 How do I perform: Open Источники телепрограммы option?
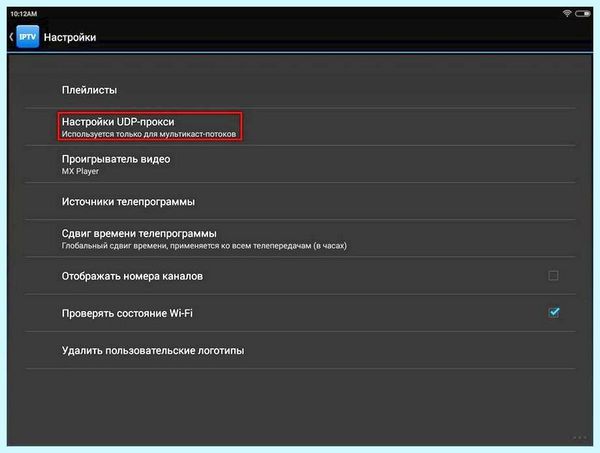pyautogui.click(x=300, y=201)
